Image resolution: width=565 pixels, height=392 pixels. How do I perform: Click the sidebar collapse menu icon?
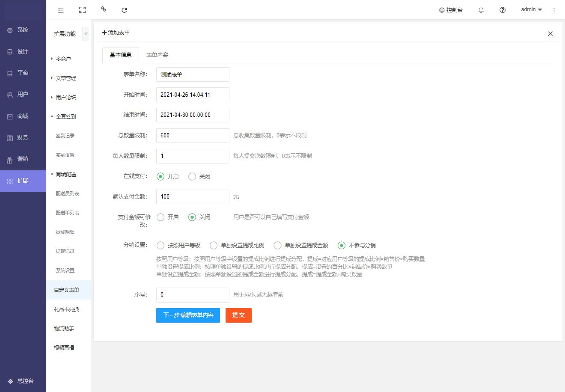tap(61, 10)
